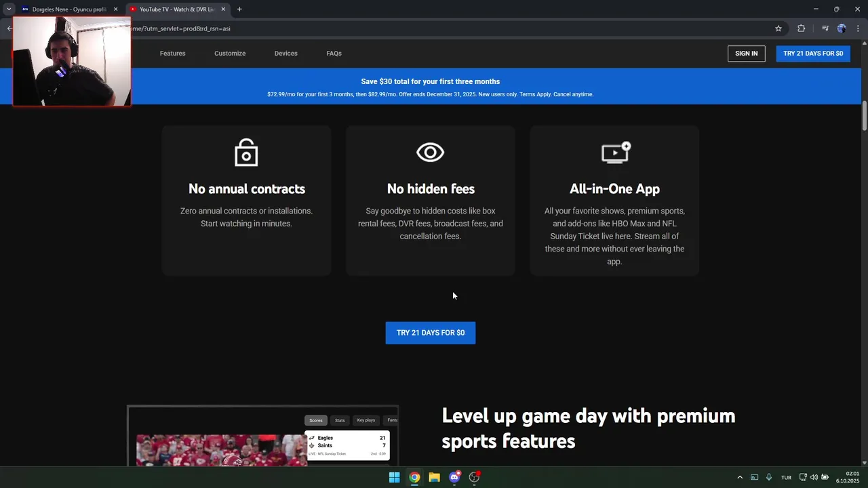Click the battery icon in tray
This screenshot has height=488, width=868.
[x=825, y=477]
